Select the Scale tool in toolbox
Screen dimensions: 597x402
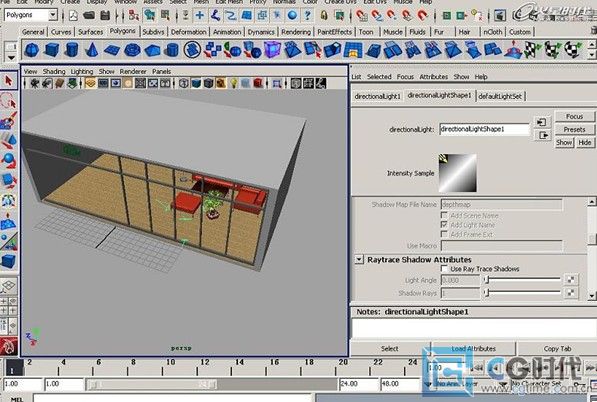pyautogui.click(x=8, y=180)
